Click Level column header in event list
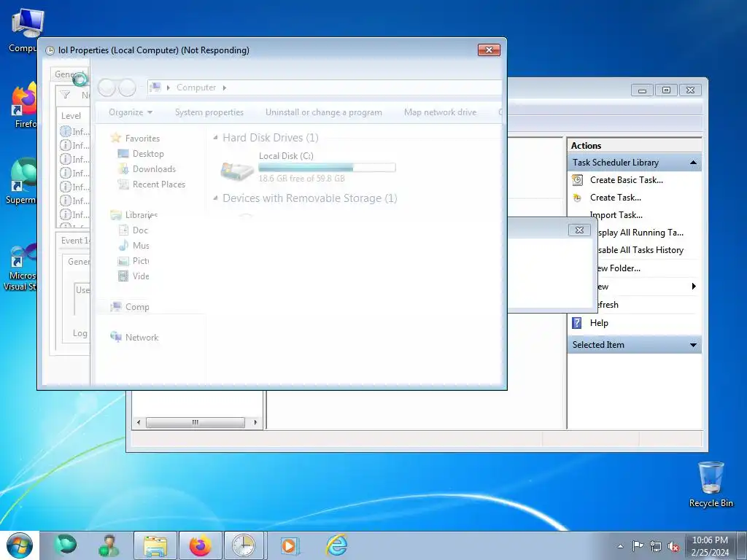This screenshot has height=560, width=747. pos(71,116)
